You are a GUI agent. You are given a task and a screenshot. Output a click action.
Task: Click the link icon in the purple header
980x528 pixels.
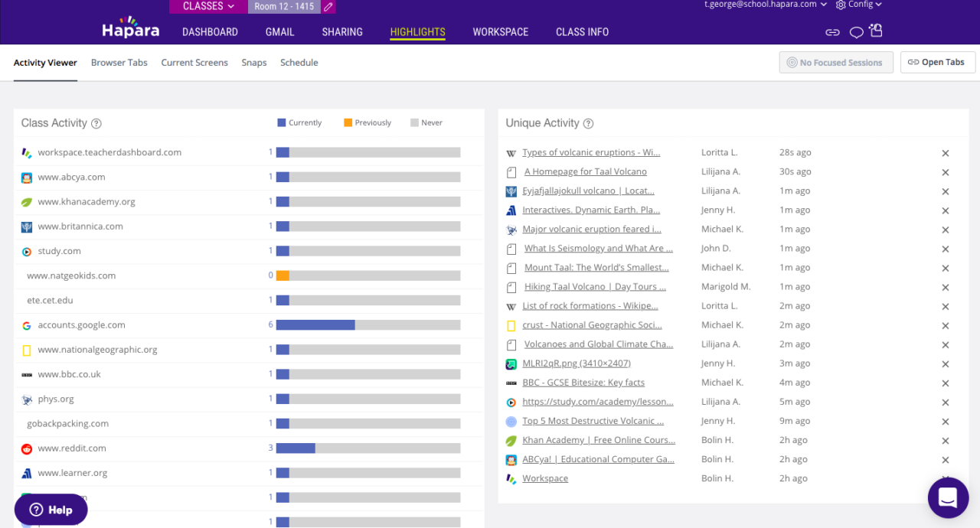(832, 32)
